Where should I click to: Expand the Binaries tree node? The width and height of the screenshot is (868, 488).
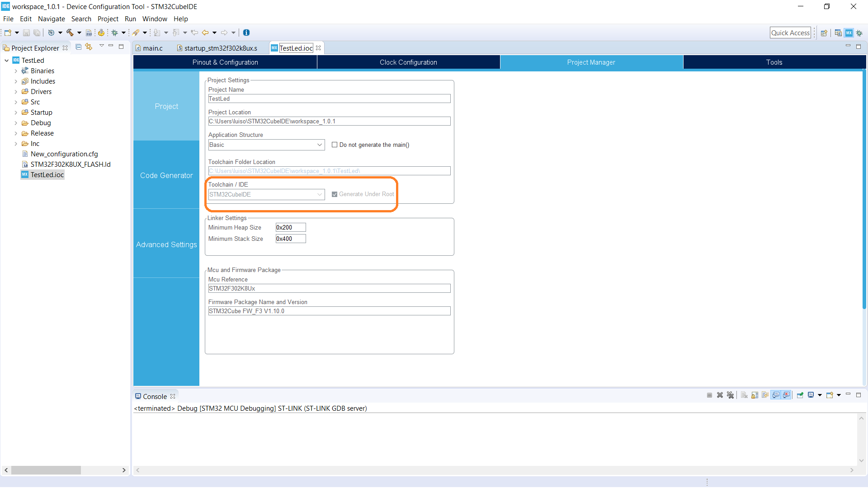click(16, 71)
